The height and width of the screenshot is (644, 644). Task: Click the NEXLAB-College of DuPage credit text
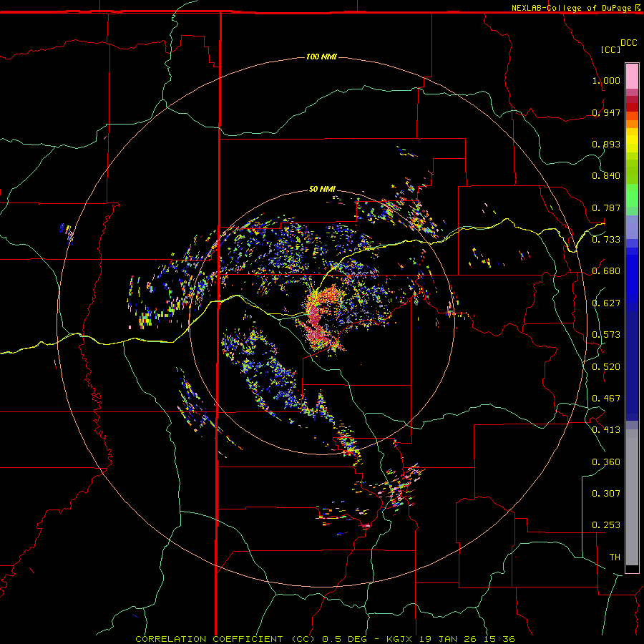click(572, 8)
